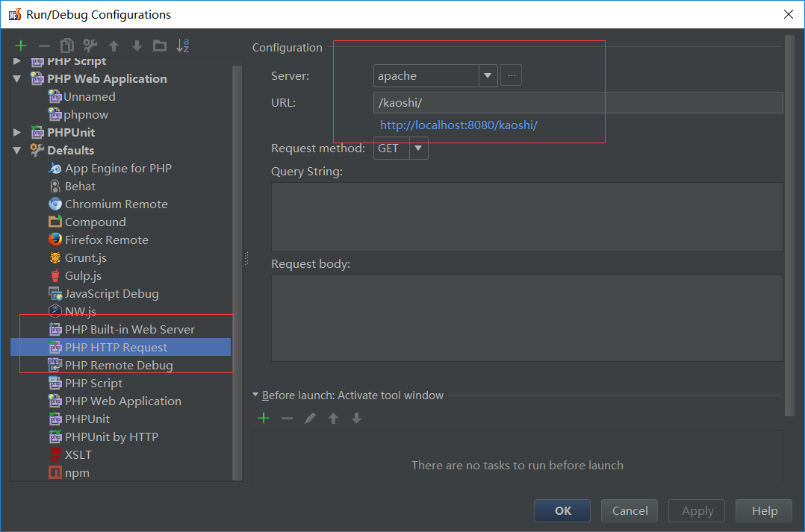Click inside the Query String text area
Image resolution: width=805 pixels, height=532 pixels.
(526, 217)
